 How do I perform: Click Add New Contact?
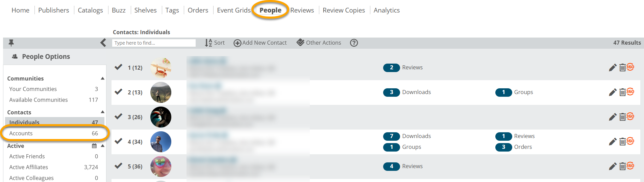point(260,43)
